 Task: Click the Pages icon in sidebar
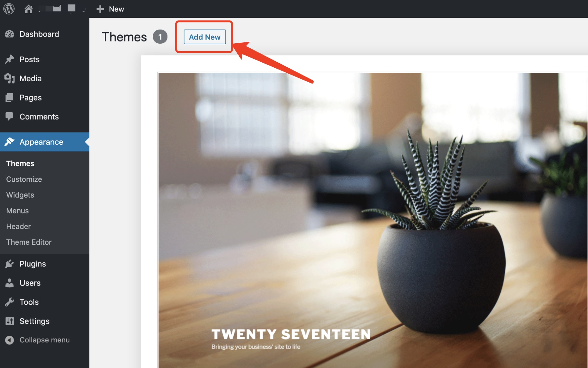[9, 97]
